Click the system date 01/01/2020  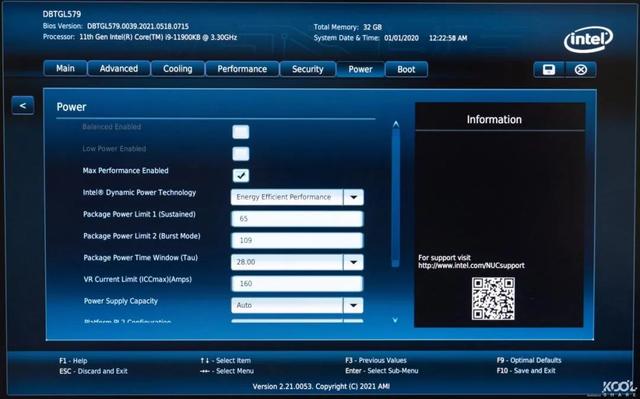(x=401, y=38)
